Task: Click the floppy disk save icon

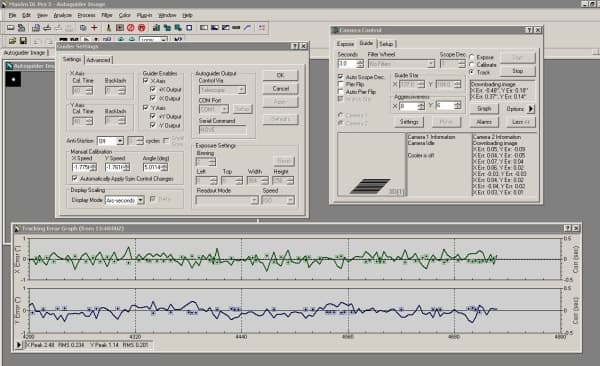Action: pyautogui.click(x=23, y=40)
